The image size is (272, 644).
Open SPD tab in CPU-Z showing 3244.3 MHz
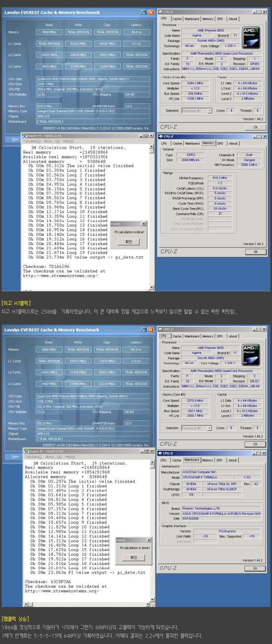(220, 19)
